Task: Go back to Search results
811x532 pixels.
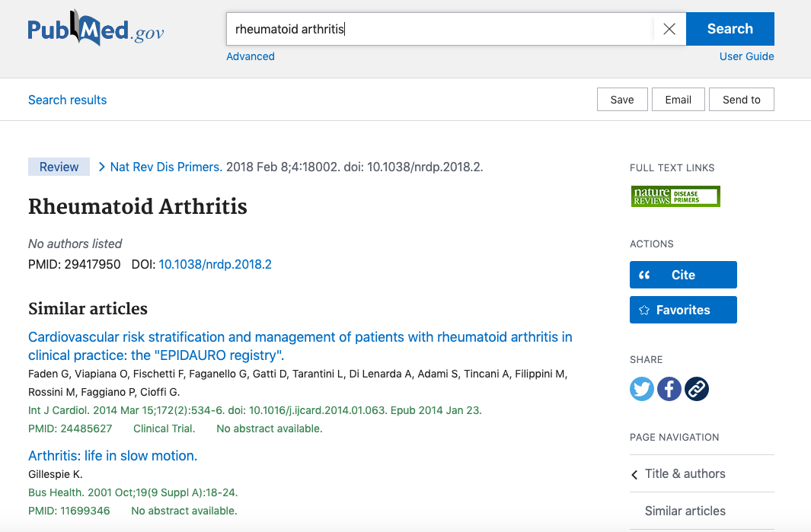Action: (68, 100)
